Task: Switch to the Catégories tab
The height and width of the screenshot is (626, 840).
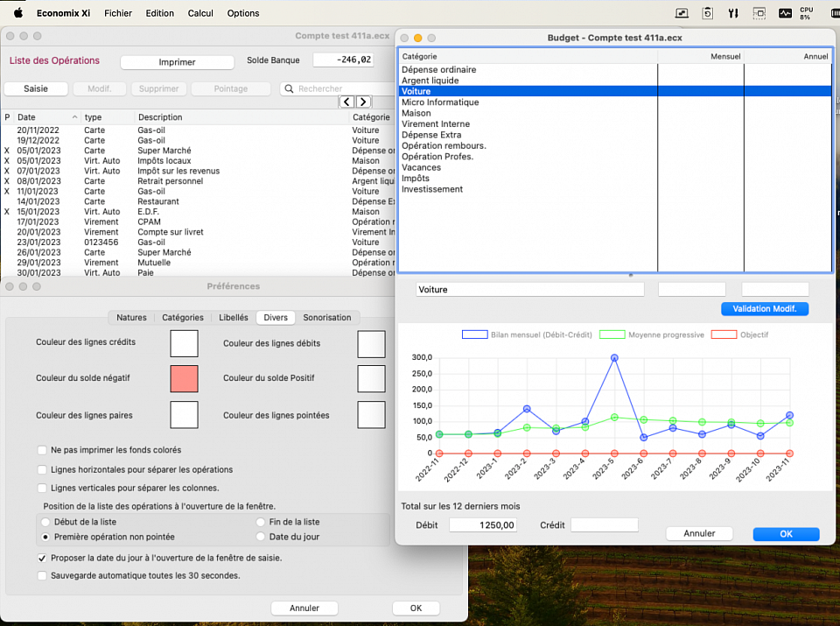Action: 183,318
